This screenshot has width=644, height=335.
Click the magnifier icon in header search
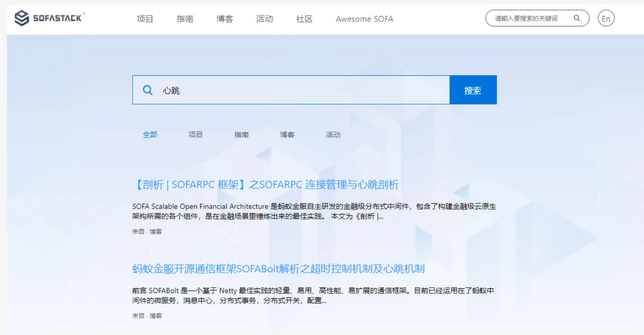tap(577, 18)
